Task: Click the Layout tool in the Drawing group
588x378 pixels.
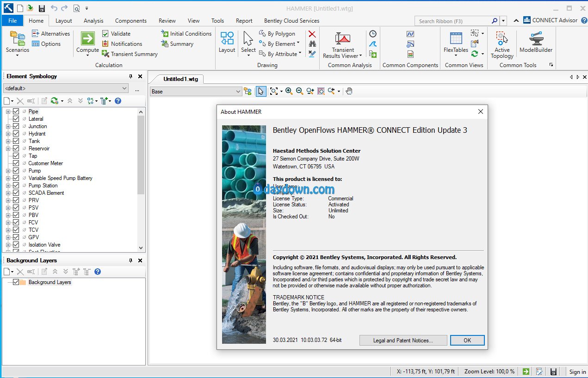Action: pyautogui.click(x=227, y=42)
